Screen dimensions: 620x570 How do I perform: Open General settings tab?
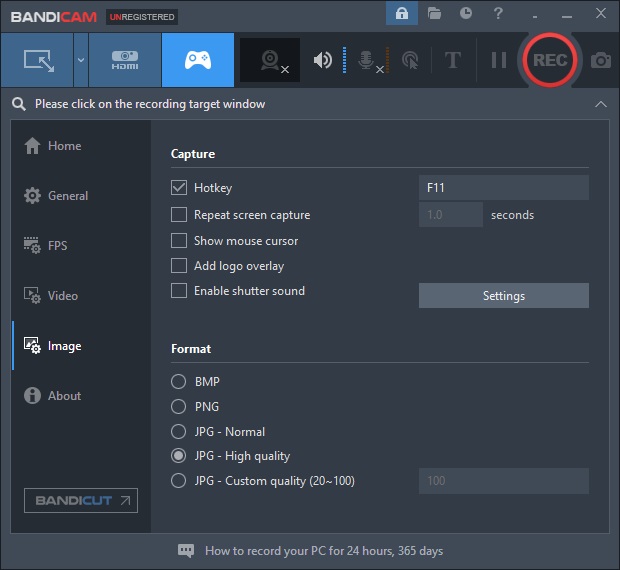point(56,196)
